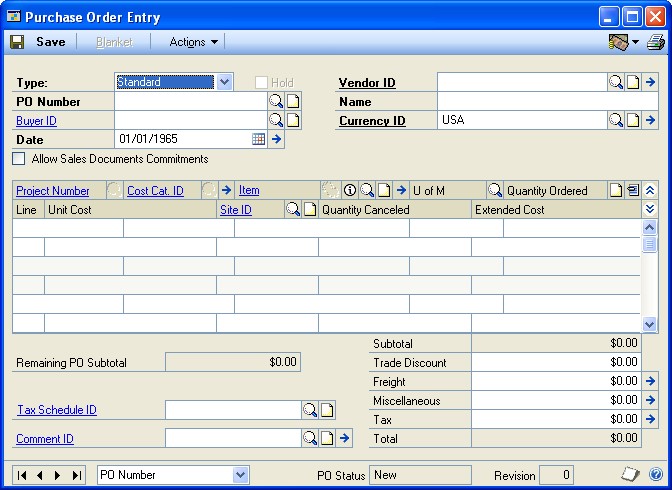Viewport: 672px width, 490px height.
Task: Open Buyer ID lookup magnifier
Action: point(276,120)
